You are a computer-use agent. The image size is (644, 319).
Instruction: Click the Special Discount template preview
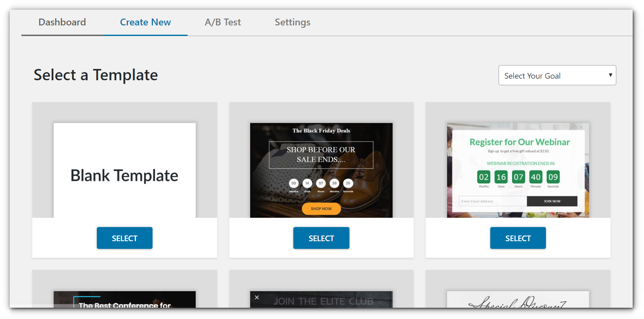(x=518, y=300)
